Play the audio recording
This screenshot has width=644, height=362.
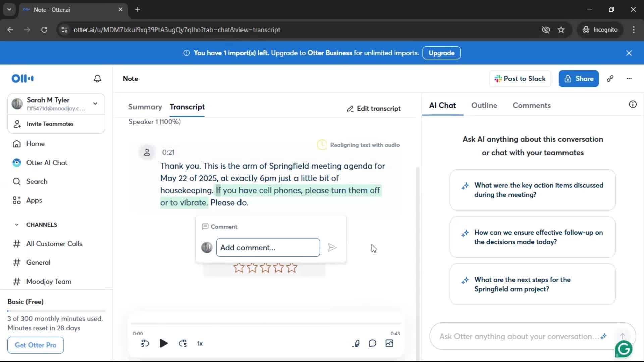click(x=164, y=343)
